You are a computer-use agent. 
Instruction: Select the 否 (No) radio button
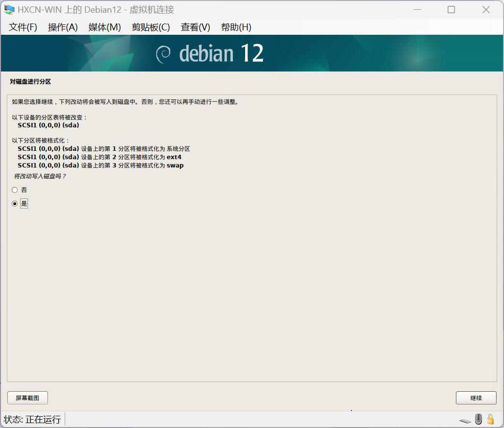tap(15, 190)
